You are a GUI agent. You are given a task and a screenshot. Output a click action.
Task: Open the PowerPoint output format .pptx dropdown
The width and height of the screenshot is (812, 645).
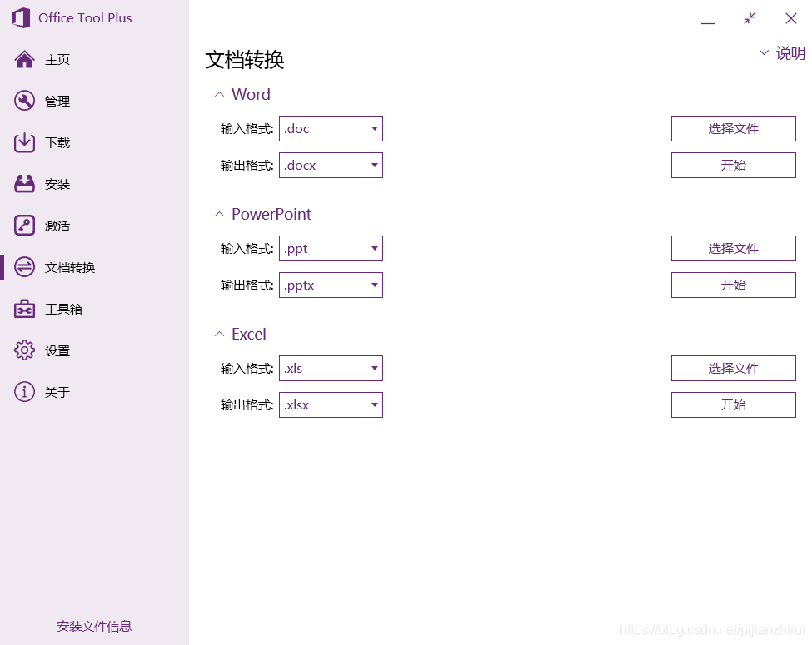(x=331, y=285)
